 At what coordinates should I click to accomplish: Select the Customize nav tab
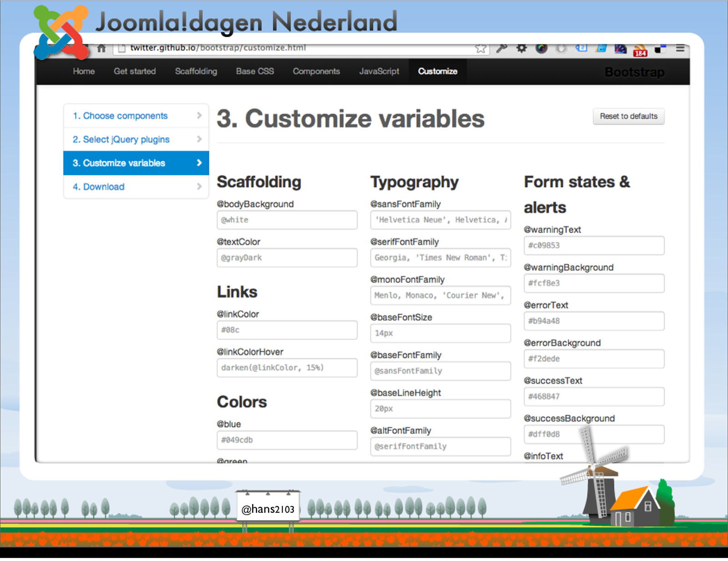(x=438, y=71)
